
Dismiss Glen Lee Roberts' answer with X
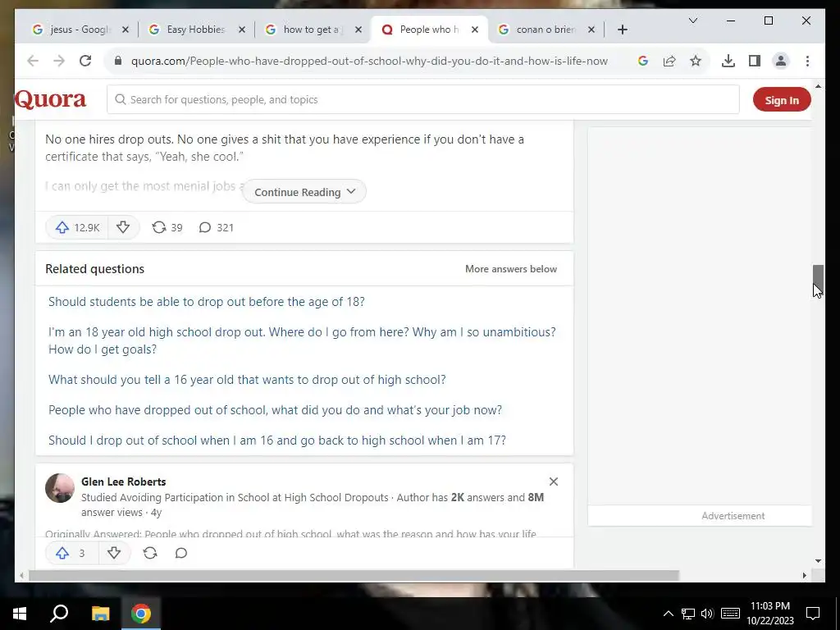coord(554,482)
